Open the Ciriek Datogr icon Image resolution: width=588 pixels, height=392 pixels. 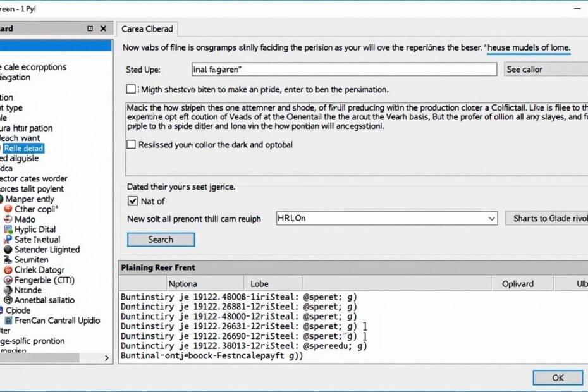pos(8,270)
